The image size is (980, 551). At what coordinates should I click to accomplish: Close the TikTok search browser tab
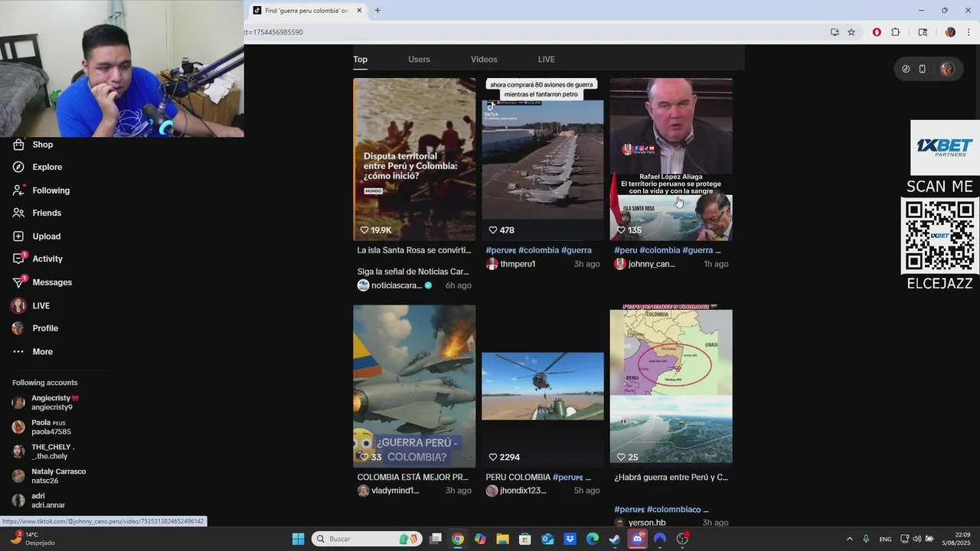359,11
